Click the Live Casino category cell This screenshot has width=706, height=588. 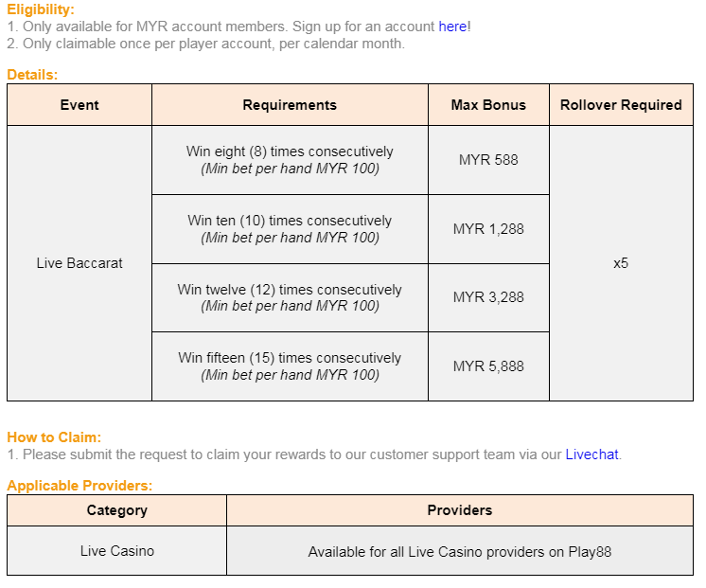click(x=117, y=551)
